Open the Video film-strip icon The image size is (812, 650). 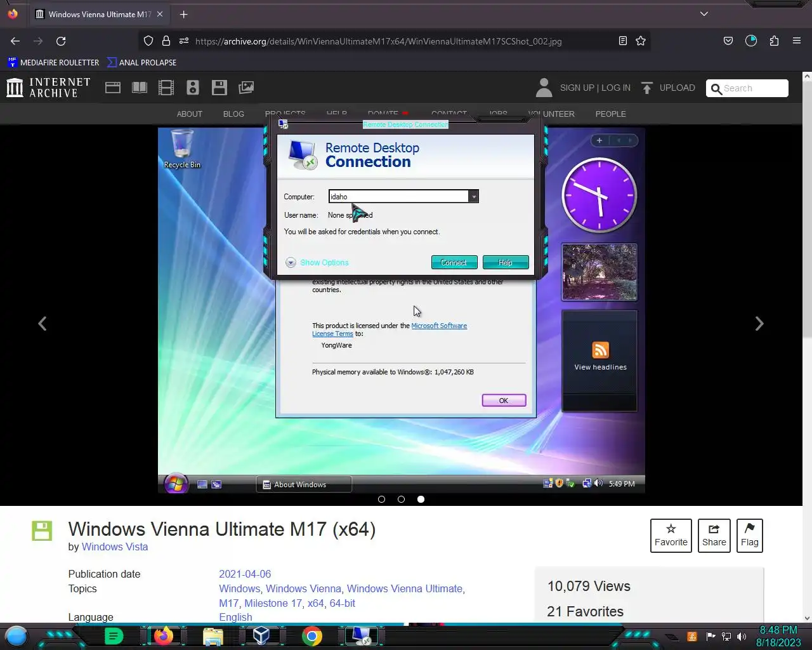point(166,88)
